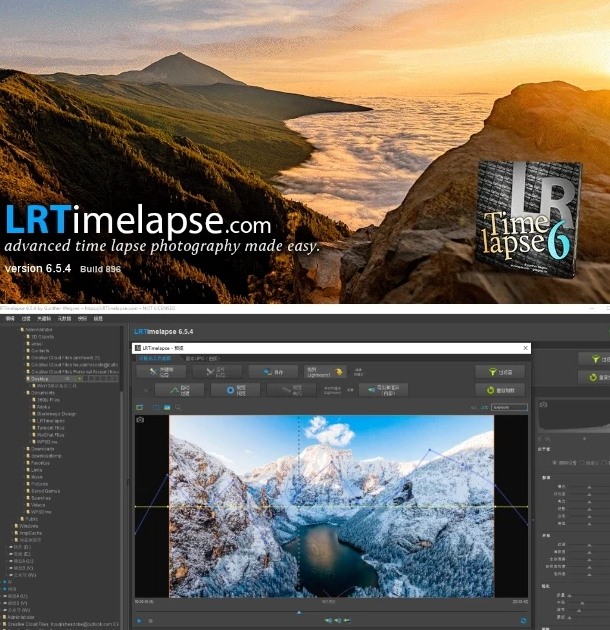Expand the 3D Objects folder
This screenshot has height=630, width=610.
24,337
